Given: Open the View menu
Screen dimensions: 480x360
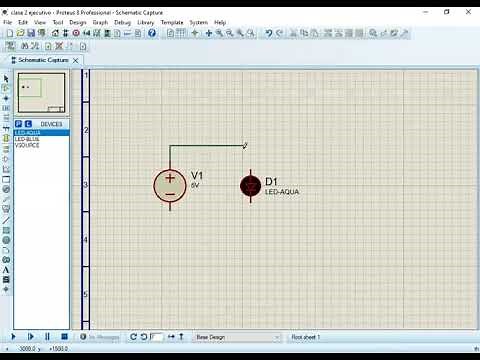Looking at the screenshot, I should [x=40, y=22].
